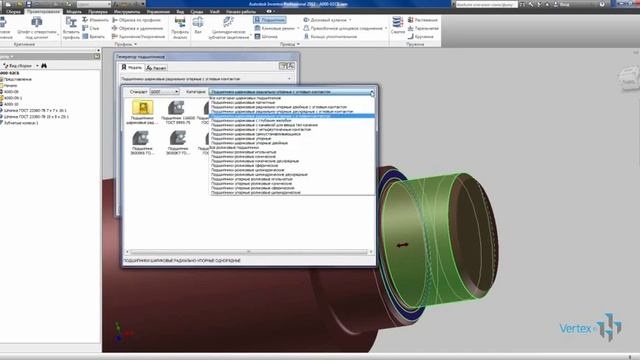This screenshot has height=360, width=640.
Task: Click Save icon in quick access toolbar
Action: 29,4
